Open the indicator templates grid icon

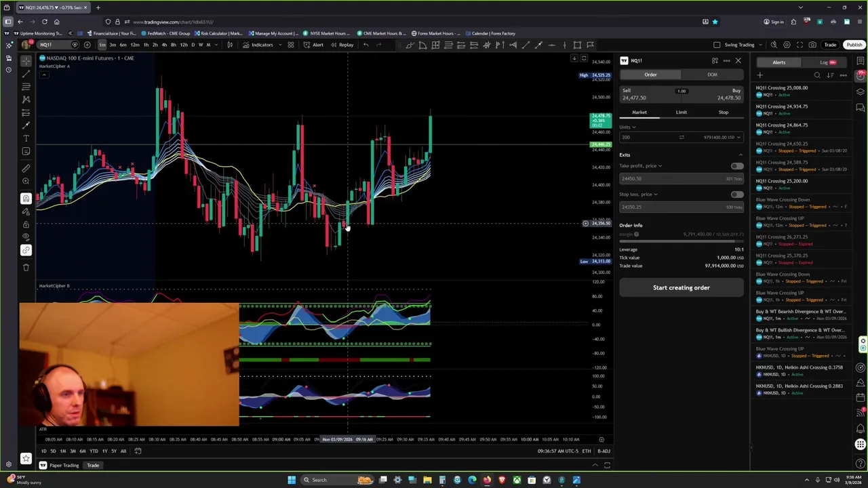click(290, 45)
